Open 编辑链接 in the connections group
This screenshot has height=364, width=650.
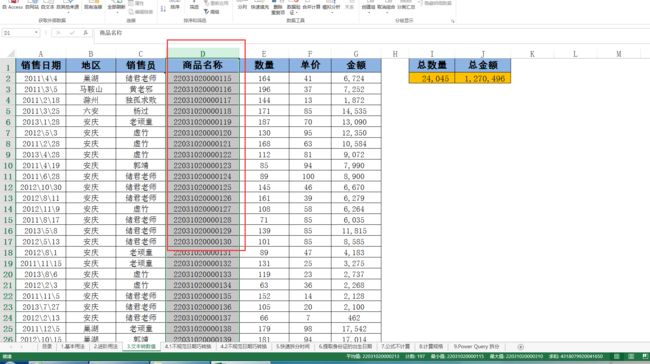coord(141,12)
